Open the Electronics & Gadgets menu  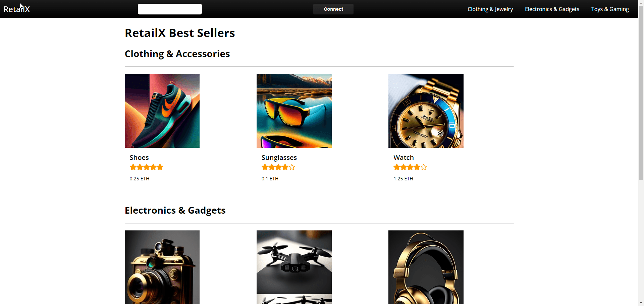tap(552, 9)
